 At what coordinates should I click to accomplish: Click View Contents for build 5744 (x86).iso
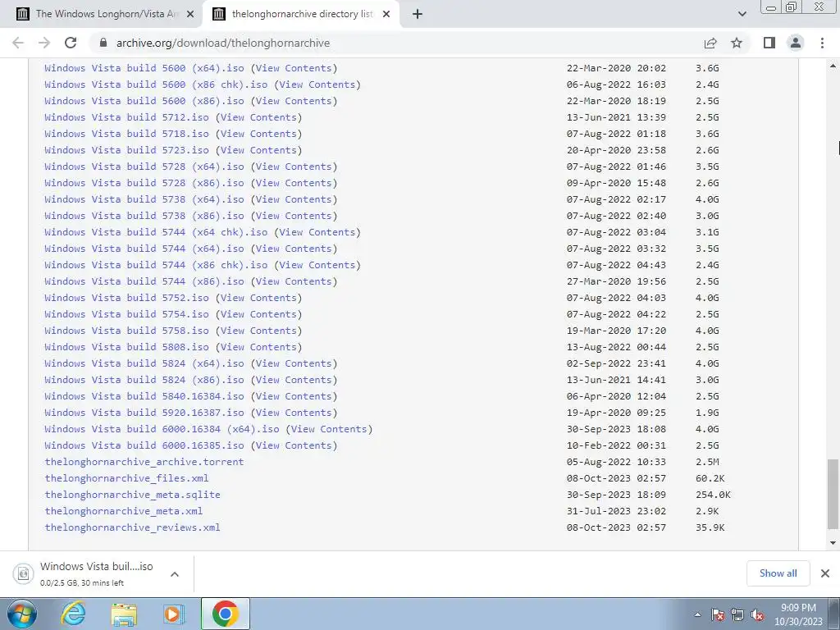coord(294,281)
